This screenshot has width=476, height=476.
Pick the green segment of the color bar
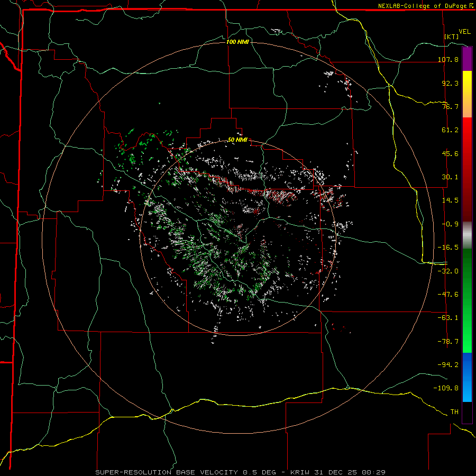tap(467, 300)
